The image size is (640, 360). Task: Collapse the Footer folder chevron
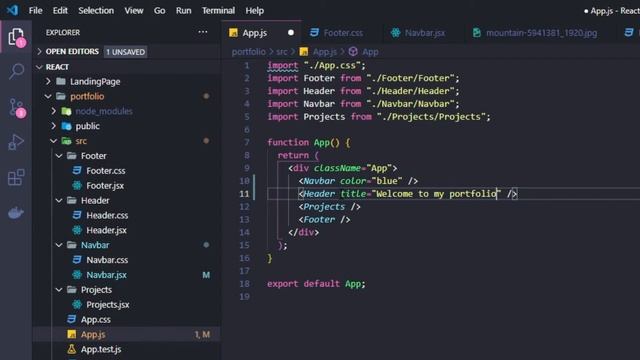pos(59,156)
